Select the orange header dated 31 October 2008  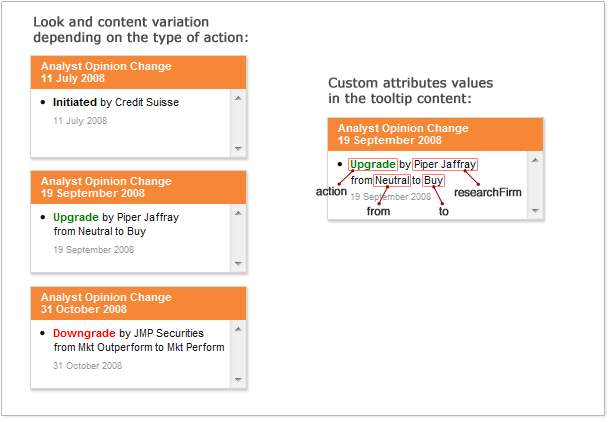point(138,303)
